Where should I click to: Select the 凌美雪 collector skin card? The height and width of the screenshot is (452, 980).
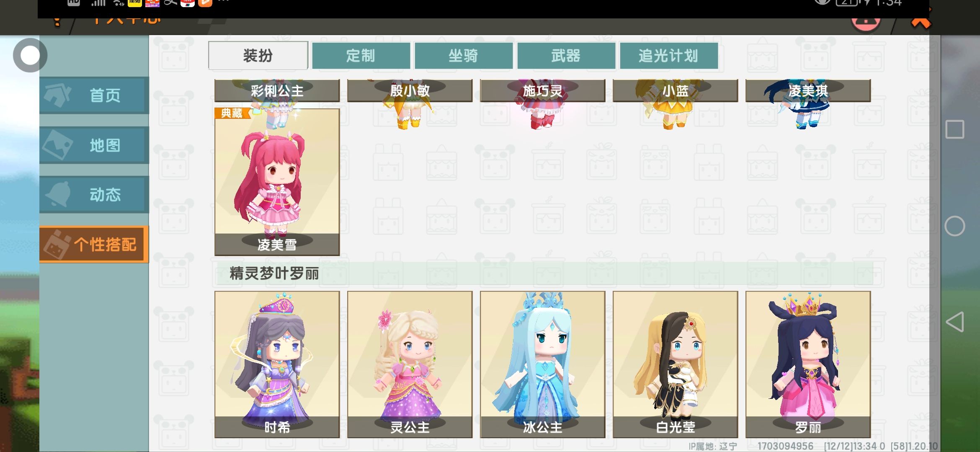(x=277, y=182)
